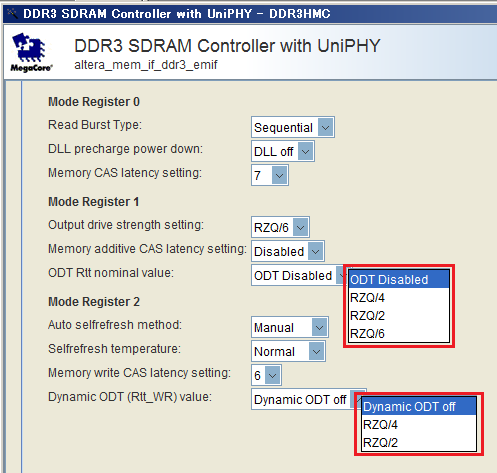This screenshot has height=473, width=497.
Task: Open the ODT Rtt nominal value combo box
Action: [299, 275]
